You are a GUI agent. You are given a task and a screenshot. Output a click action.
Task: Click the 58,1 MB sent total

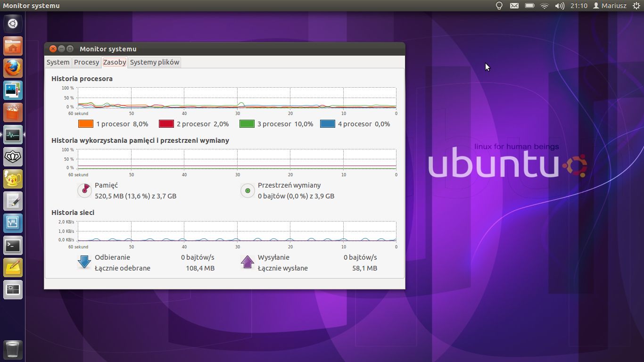365,268
